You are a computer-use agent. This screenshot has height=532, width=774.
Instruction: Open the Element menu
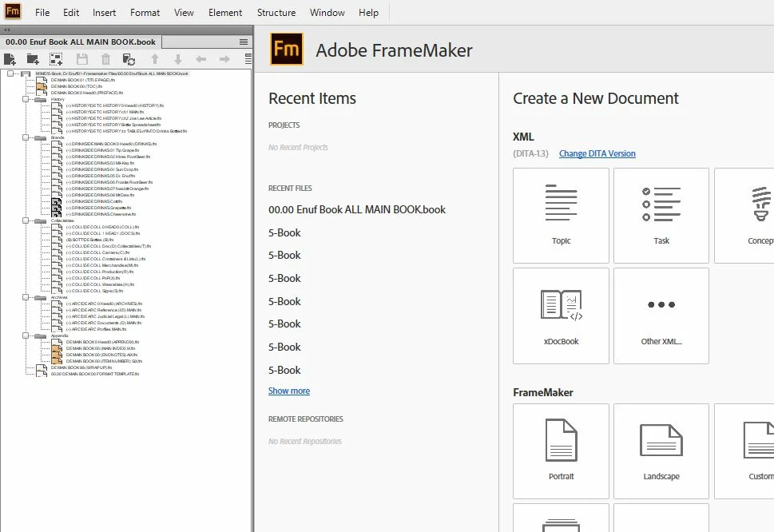tap(225, 12)
